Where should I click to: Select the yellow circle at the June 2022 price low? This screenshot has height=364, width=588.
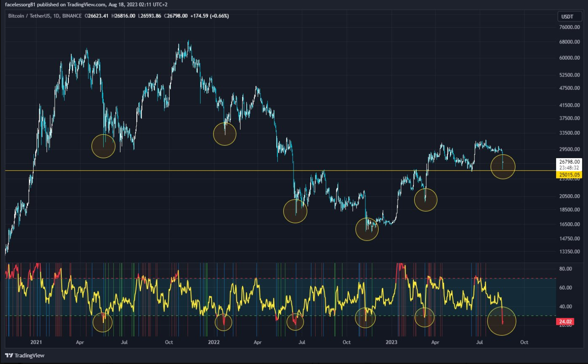[x=295, y=211]
